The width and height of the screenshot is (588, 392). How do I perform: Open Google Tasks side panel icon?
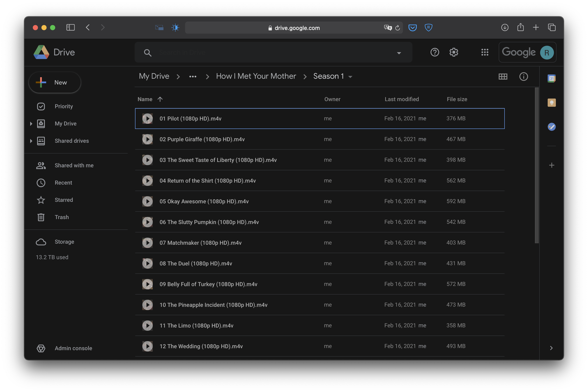[551, 127]
